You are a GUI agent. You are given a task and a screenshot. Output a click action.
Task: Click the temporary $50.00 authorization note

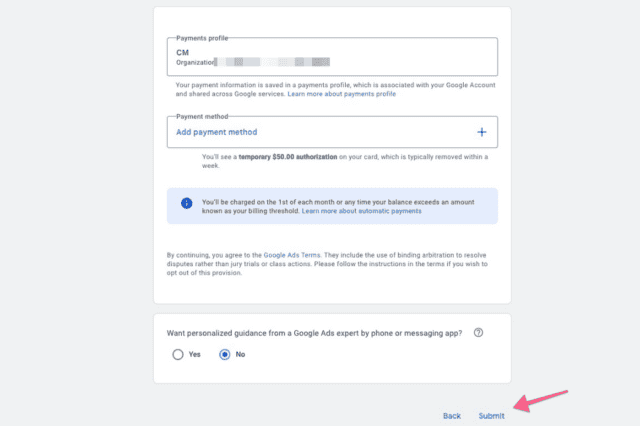point(345,161)
